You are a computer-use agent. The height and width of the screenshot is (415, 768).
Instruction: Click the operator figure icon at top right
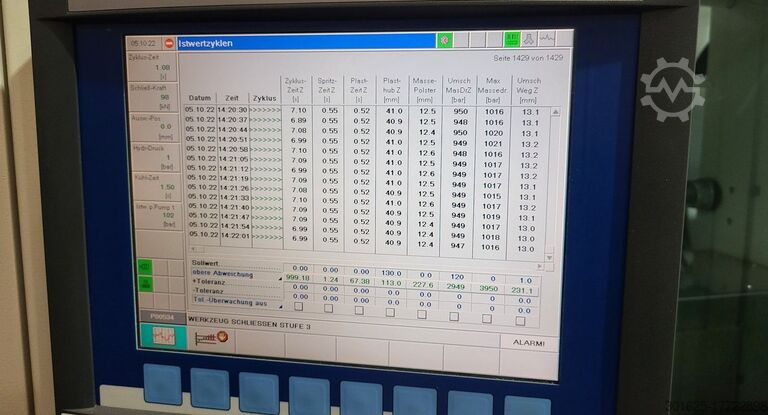click(x=529, y=39)
